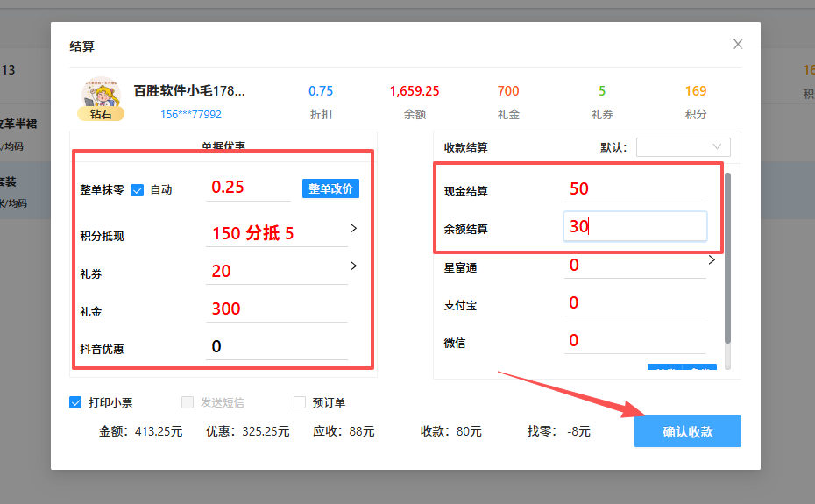Image resolution: width=815 pixels, height=504 pixels.
Task: Click the 0.75 折扣 value
Action: click(x=321, y=91)
